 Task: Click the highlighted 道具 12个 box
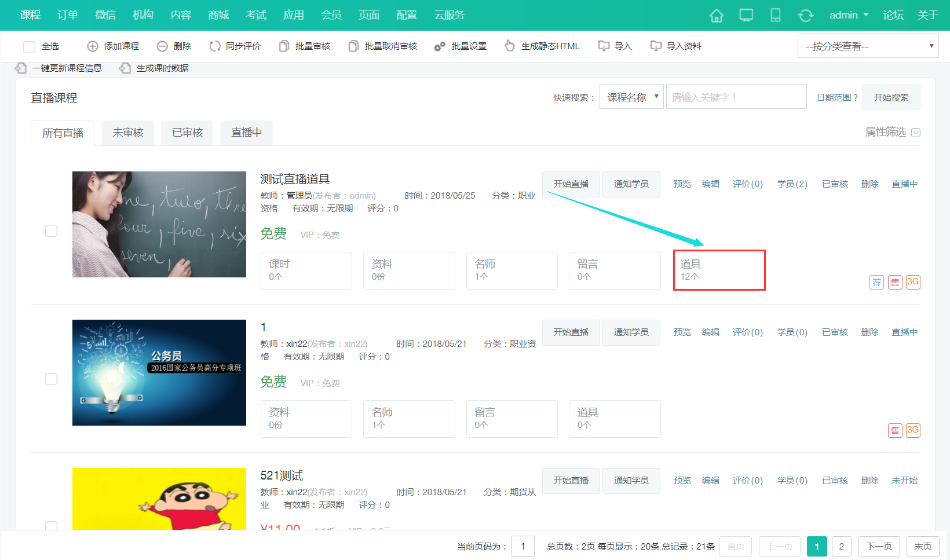(x=719, y=270)
